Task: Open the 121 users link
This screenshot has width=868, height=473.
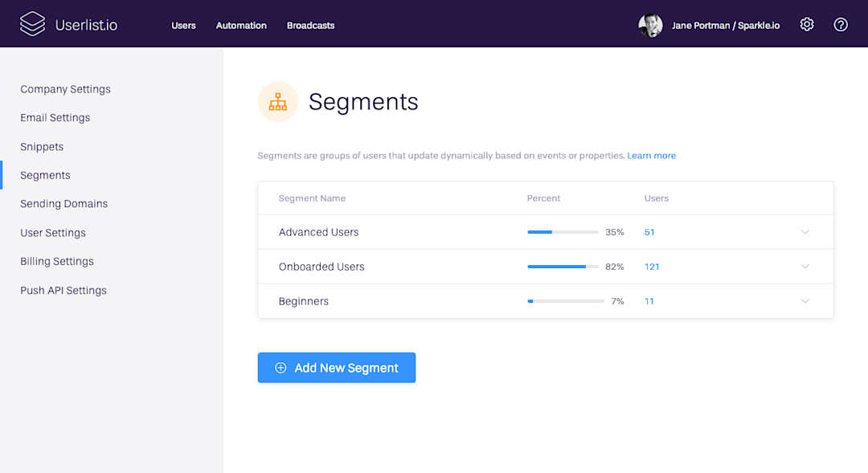Action: 652,267
